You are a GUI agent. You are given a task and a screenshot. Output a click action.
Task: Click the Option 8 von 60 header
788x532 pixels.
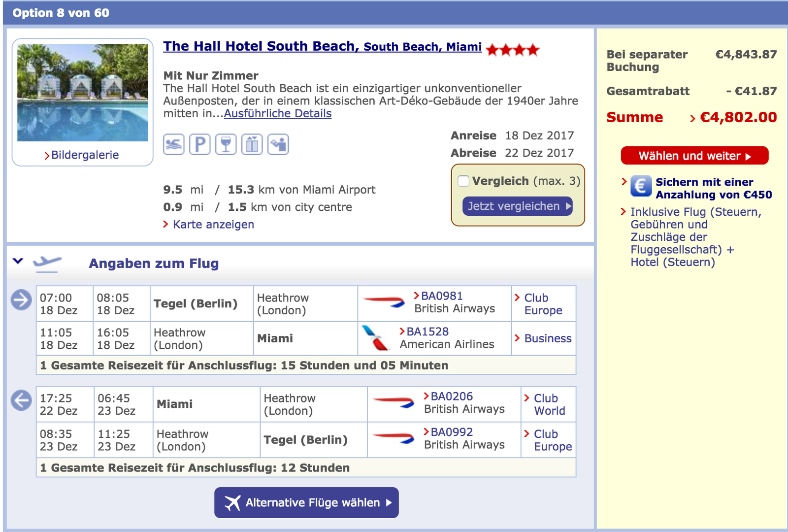[x=61, y=13]
